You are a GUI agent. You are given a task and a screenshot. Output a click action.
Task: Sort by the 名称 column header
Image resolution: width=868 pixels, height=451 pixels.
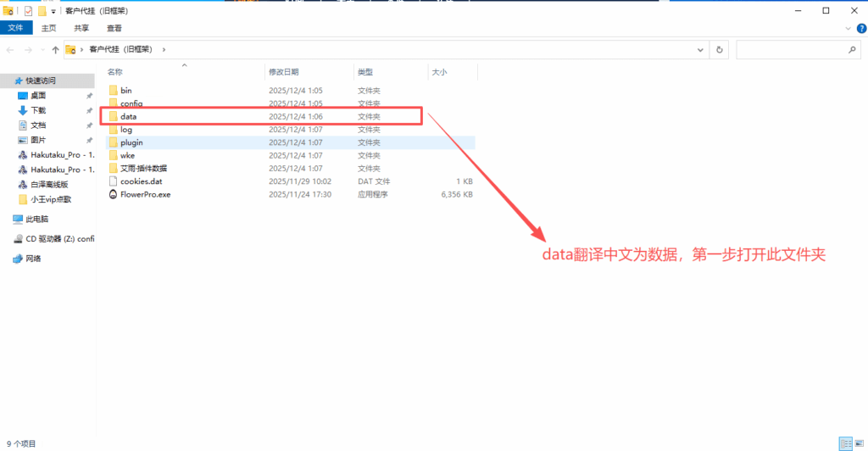115,72
